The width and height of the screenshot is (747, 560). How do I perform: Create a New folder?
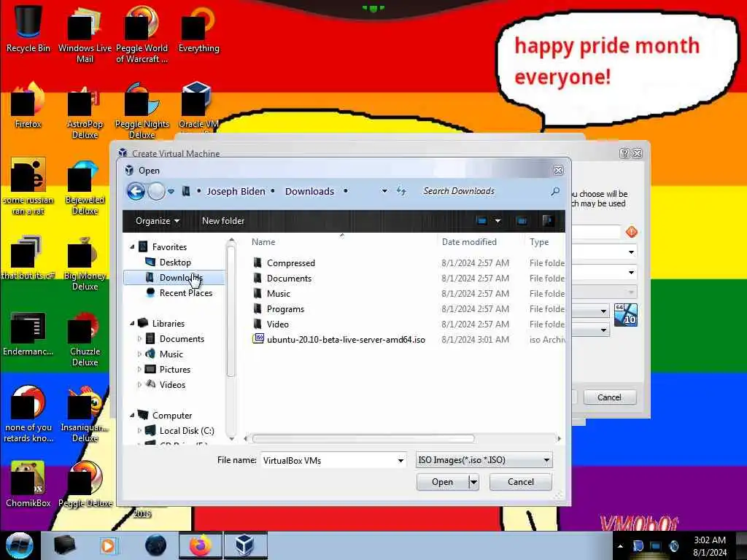[x=223, y=221]
